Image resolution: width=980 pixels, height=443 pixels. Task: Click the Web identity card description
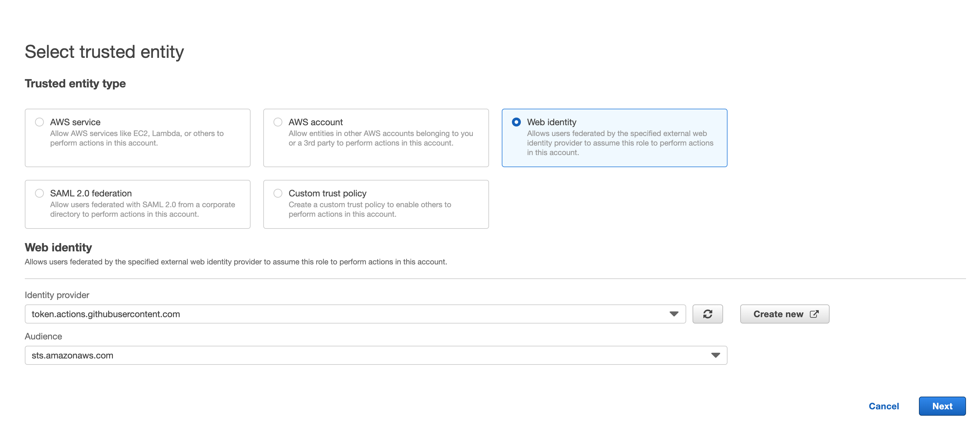point(620,143)
